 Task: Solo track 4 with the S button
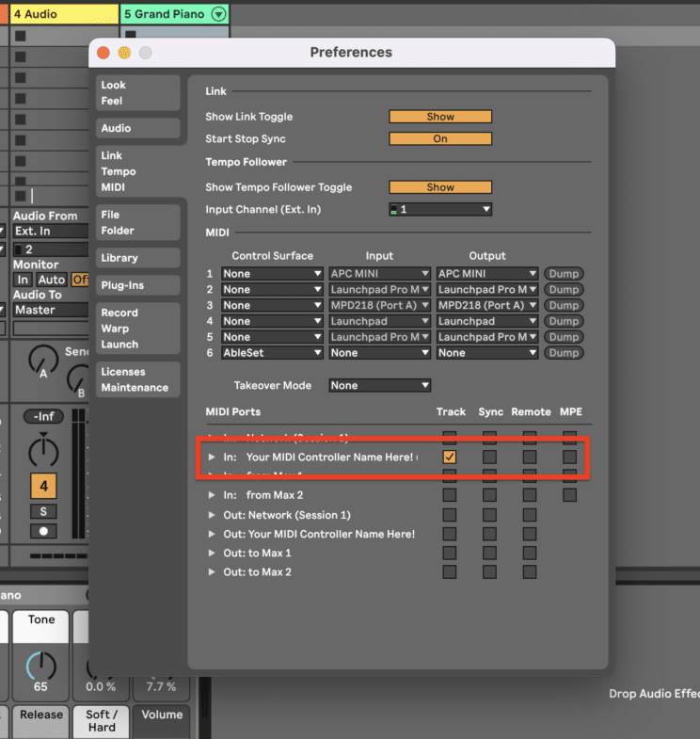[42, 511]
